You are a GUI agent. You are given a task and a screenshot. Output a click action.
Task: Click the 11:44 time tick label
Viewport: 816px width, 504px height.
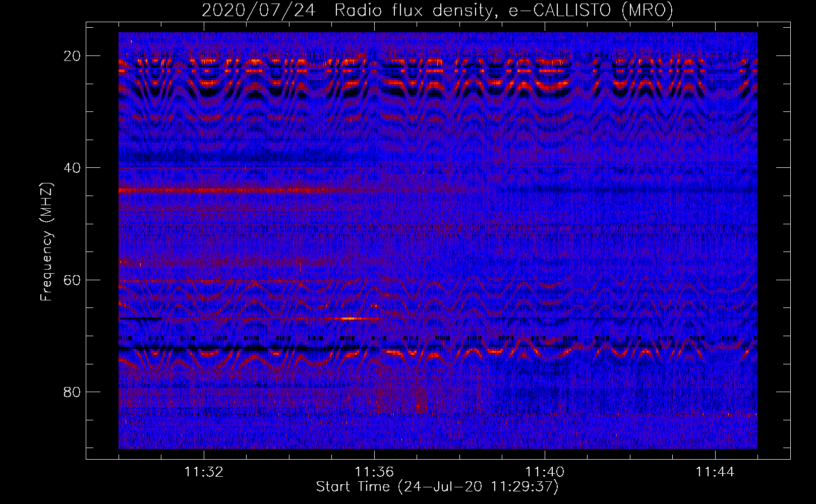point(715,472)
